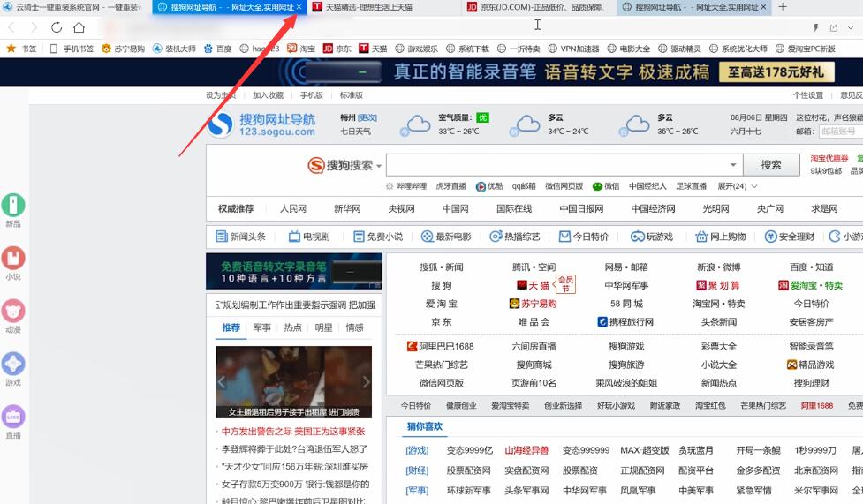The height and width of the screenshot is (504, 863).
Task: Open 免费小说 category
Action: [x=378, y=237]
